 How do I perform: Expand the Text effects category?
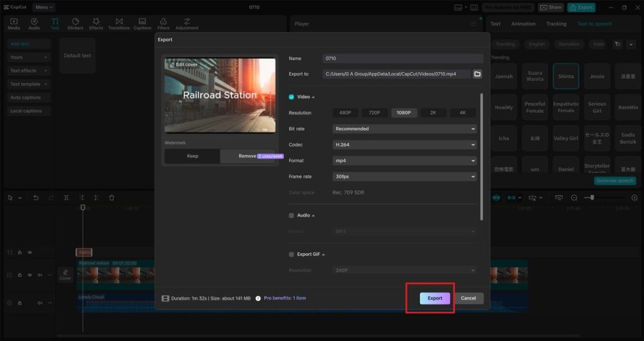pyautogui.click(x=29, y=70)
